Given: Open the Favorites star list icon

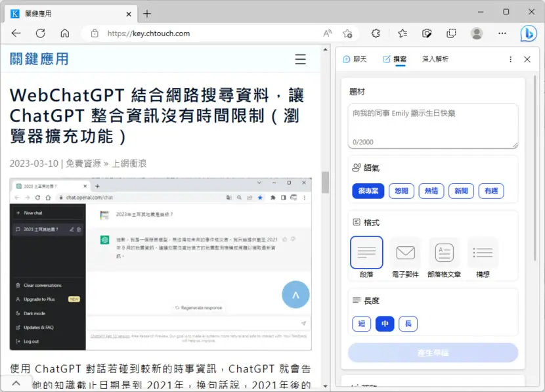Looking at the screenshot, I should (x=403, y=33).
